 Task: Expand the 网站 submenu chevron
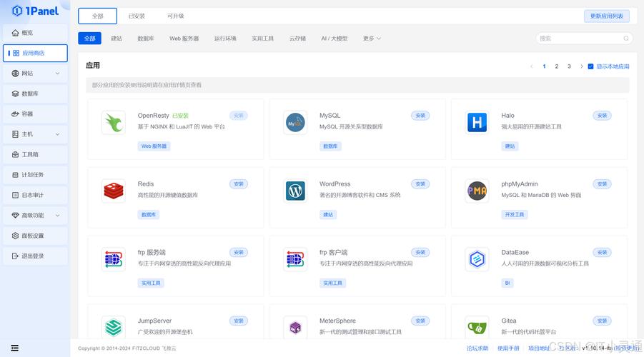tap(57, 74)
